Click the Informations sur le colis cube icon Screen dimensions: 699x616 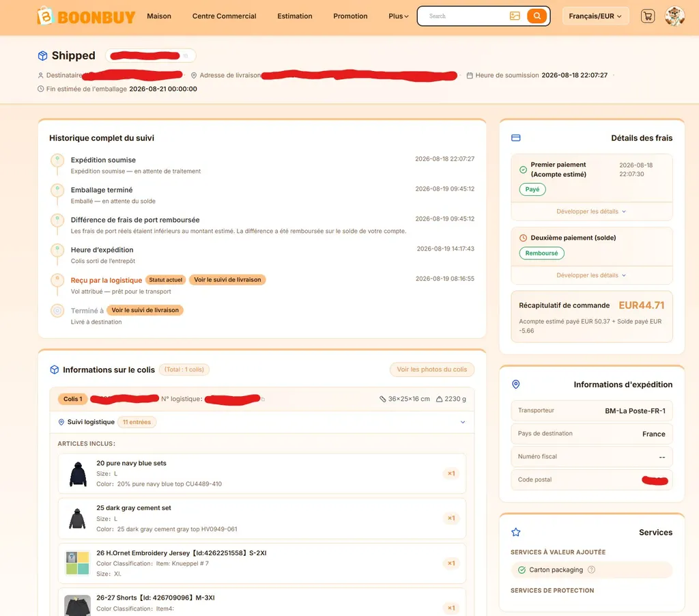pos(55,369)
